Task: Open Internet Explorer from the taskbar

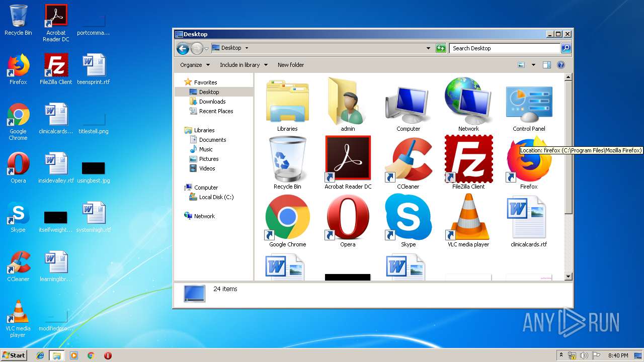Action: pyautogui.click(x=40, y=355)
